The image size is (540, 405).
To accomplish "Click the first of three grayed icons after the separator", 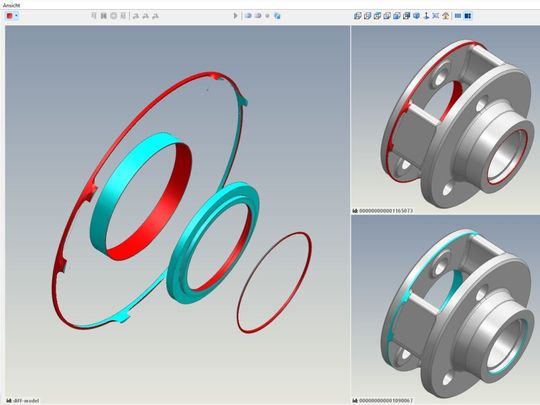I will tap(136, 16).
